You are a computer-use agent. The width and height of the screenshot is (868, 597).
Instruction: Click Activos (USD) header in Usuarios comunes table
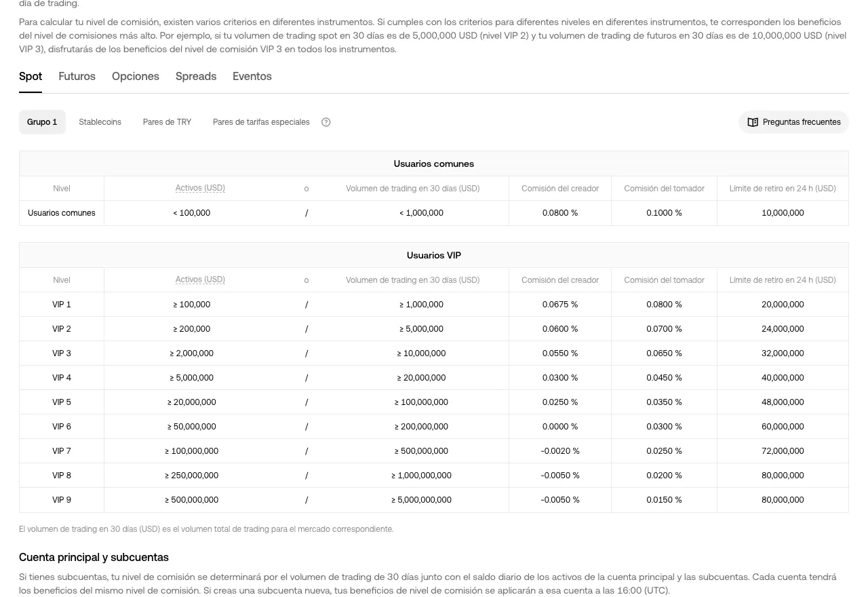point(200,188)
